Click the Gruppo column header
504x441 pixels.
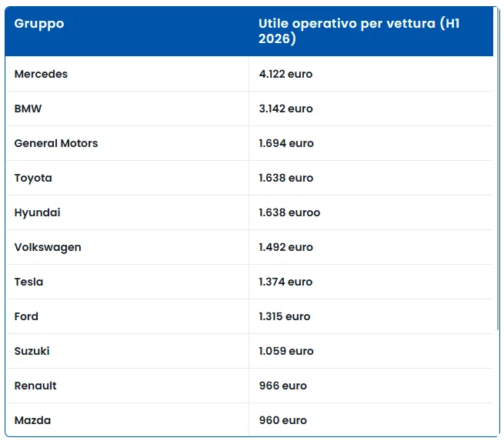click(x=39, y=24)
